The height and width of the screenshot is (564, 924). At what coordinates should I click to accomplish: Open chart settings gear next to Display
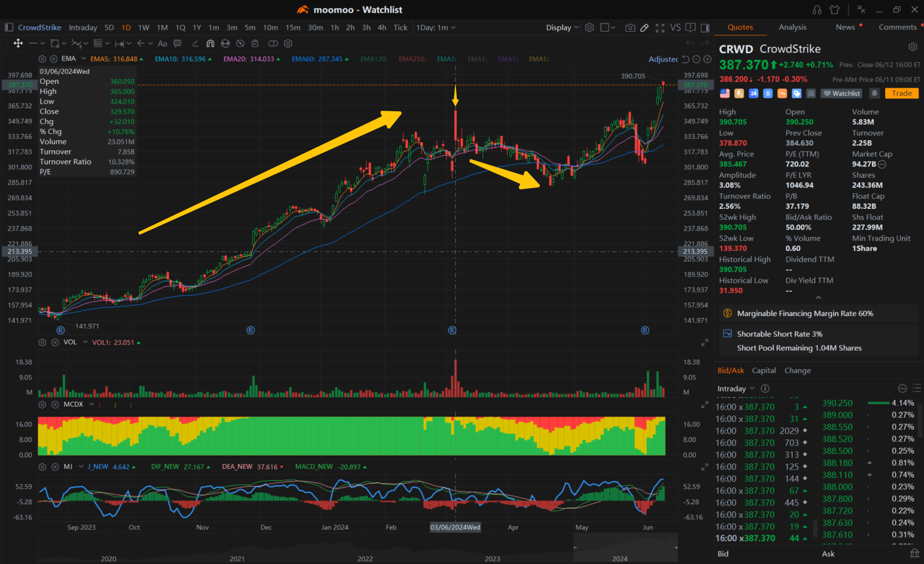point(589,28)
